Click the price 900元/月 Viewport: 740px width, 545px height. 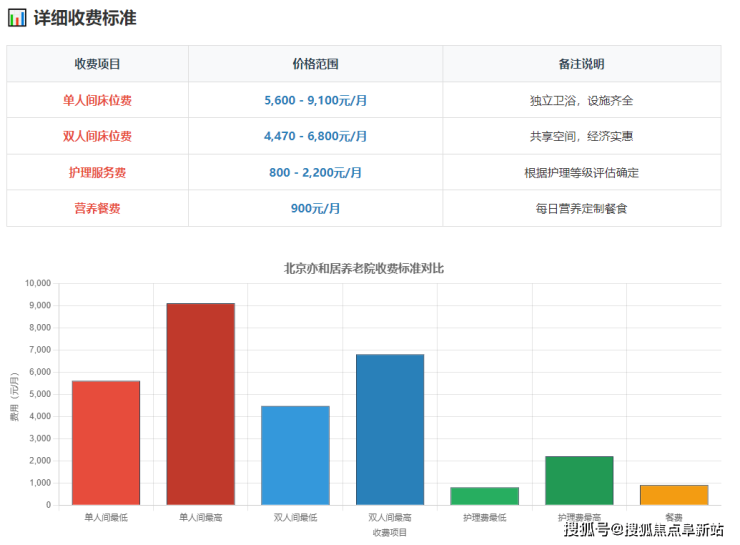(315, 208)
